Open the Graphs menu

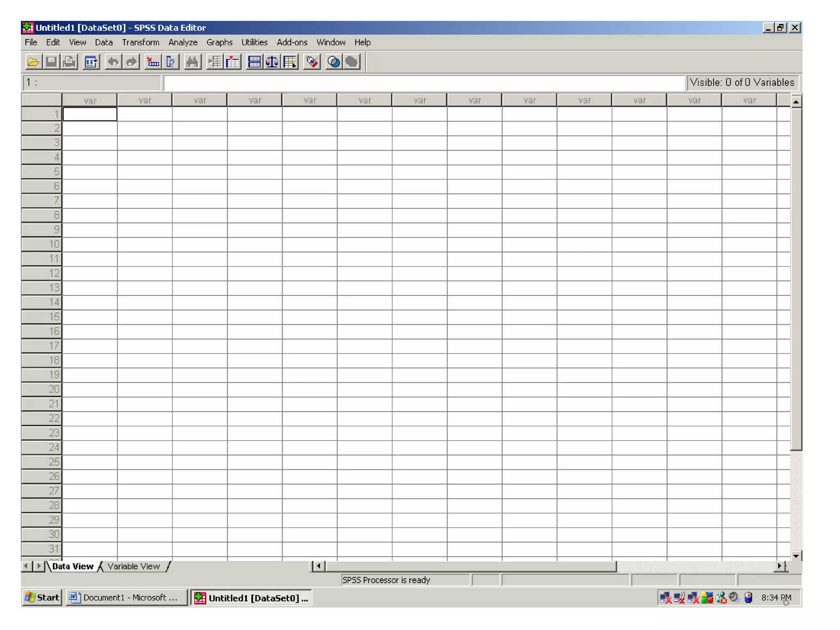coord(219,42)
